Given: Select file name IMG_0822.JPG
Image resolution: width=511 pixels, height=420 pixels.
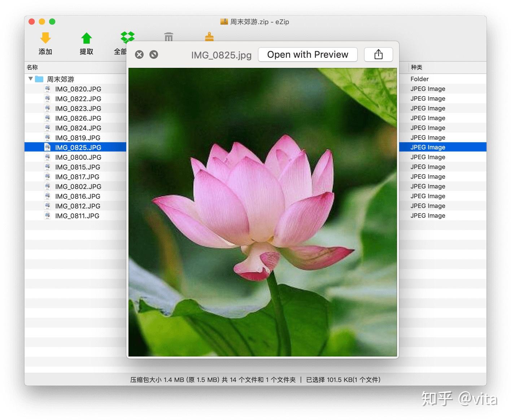Looking at the screenshot, I should [78, 99].
